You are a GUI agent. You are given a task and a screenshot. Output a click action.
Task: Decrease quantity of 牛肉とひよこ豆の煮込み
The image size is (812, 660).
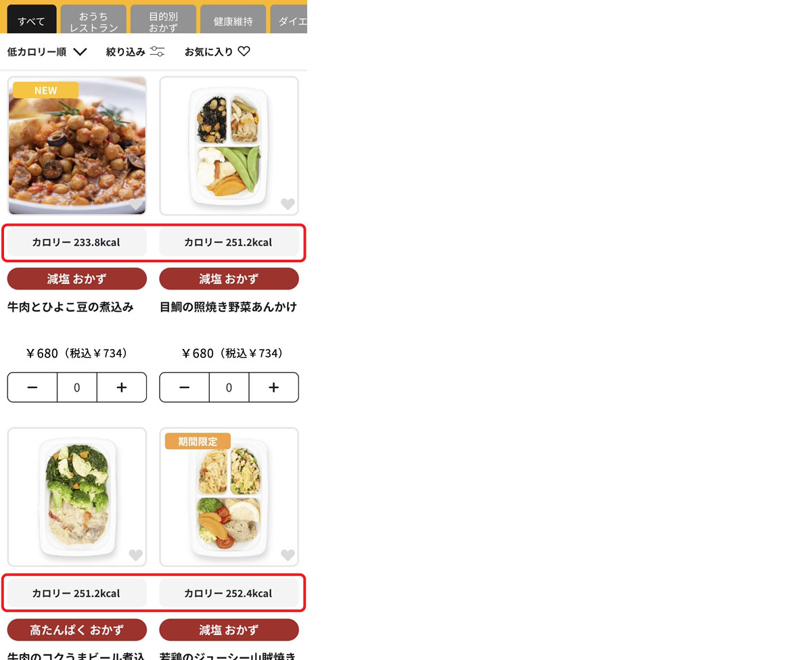pyautogui.click(x=32, y=387)
